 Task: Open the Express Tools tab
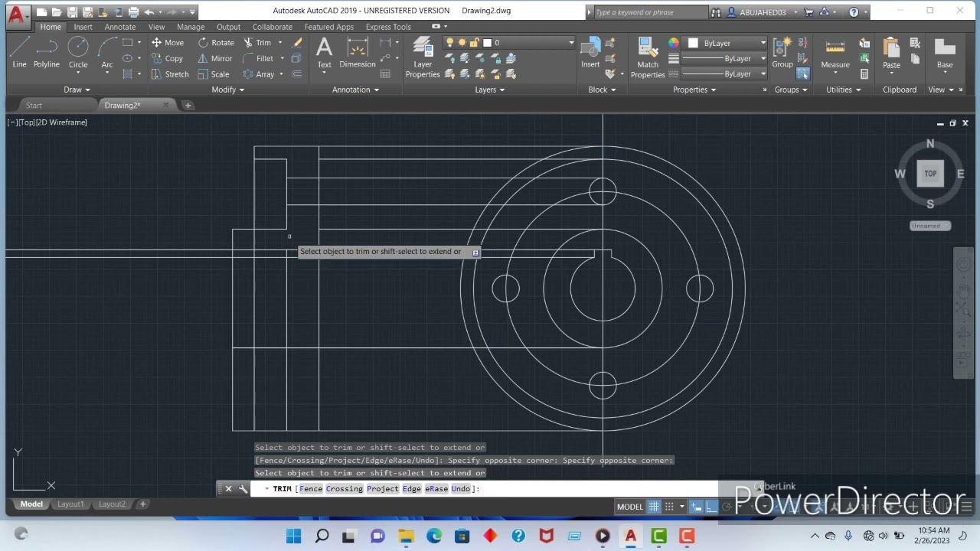(x=388, y=27)
